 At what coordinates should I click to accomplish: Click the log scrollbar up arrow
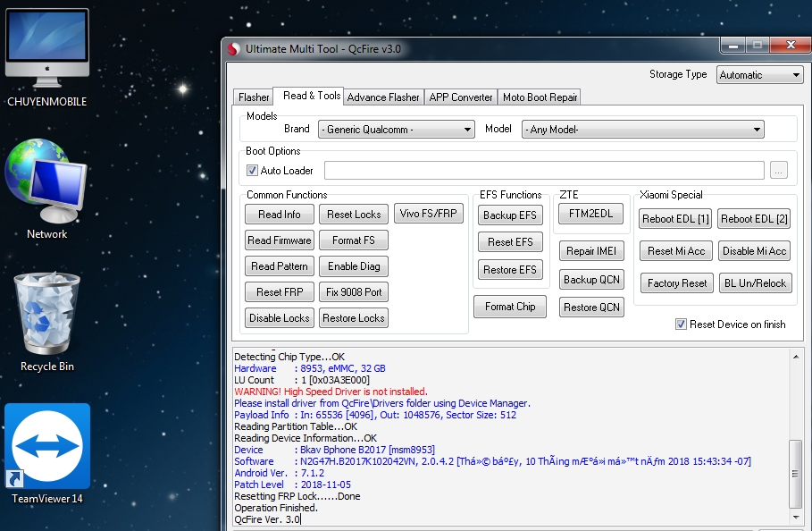[796, 357]
